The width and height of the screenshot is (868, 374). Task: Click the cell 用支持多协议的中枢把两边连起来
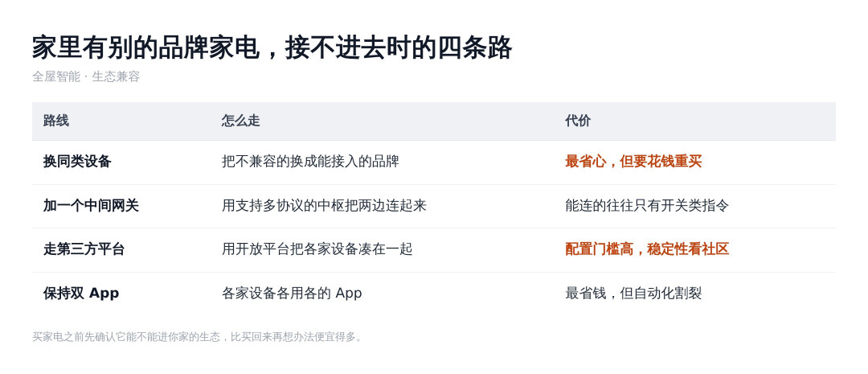[x=324, y=206]
